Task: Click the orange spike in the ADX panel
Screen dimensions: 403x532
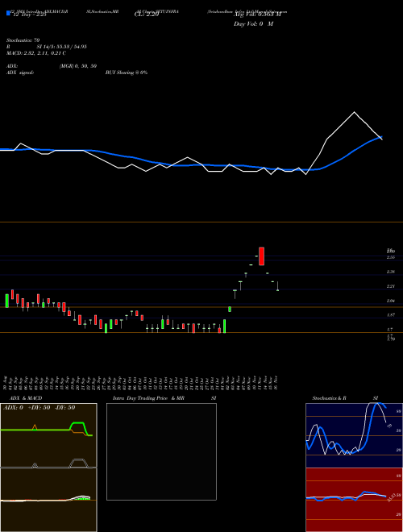Action: 35,427
